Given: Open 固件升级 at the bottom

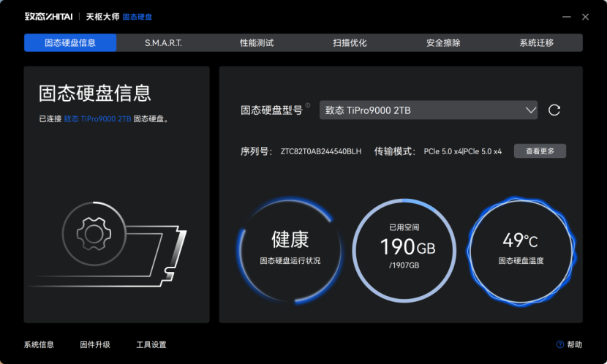Looking at the screenshot, I should [x=95, y=344].
